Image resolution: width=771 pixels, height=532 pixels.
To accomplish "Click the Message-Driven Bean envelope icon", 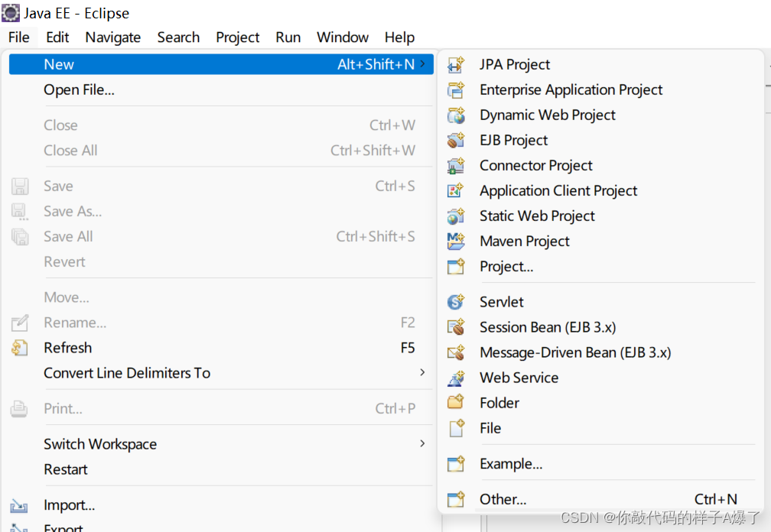I will tap(456, 352).
